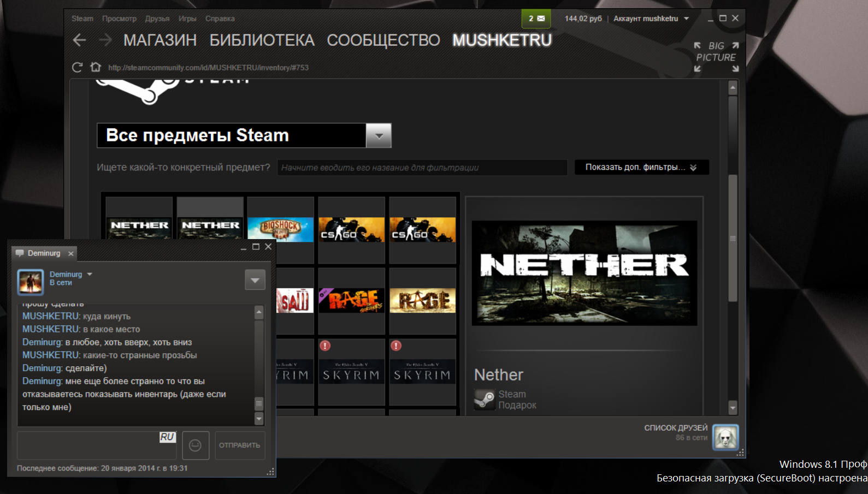
Task: Open the Steam menu
Action: point(82,19)
